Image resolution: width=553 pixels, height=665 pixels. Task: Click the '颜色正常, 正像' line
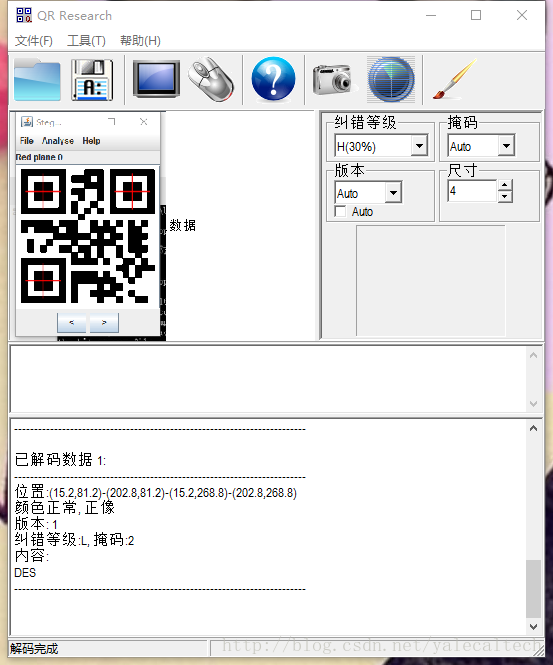(x=64, y=508)
